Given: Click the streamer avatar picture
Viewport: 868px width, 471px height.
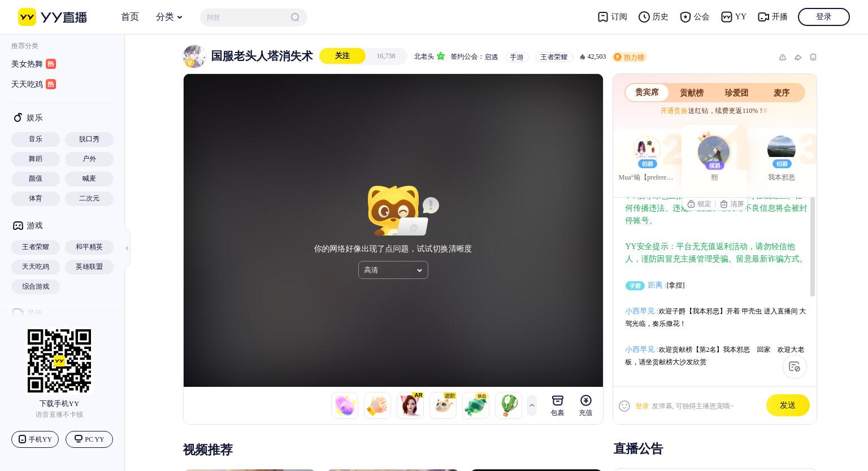Looking at the screenshot, I should (x=194, y=56).
